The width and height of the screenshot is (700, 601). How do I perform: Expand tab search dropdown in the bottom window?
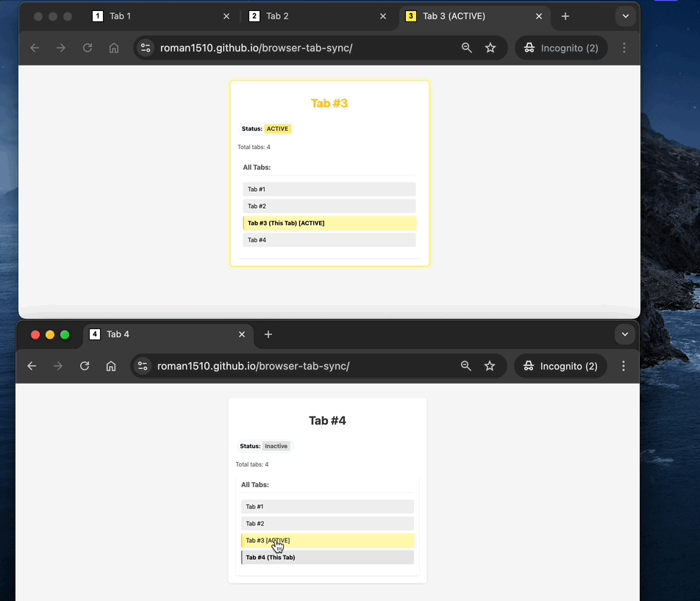tap(624, 334)
